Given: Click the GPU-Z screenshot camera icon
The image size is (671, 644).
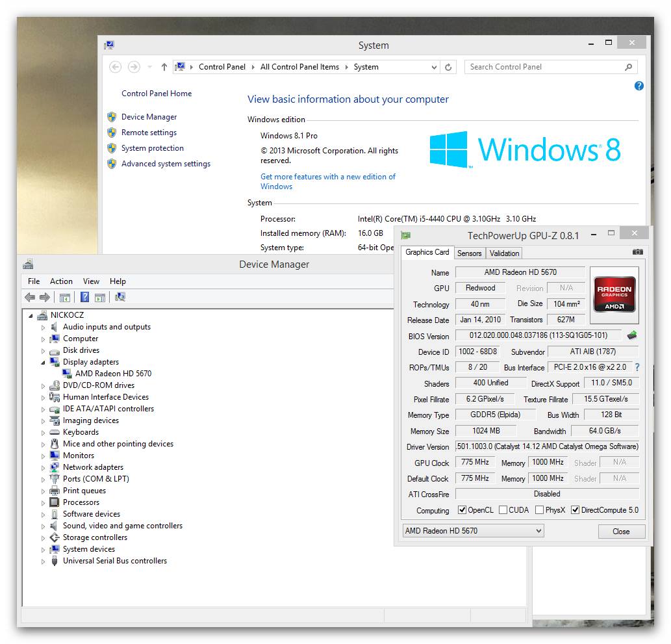Looking at the screenshot, I should 638,252.
